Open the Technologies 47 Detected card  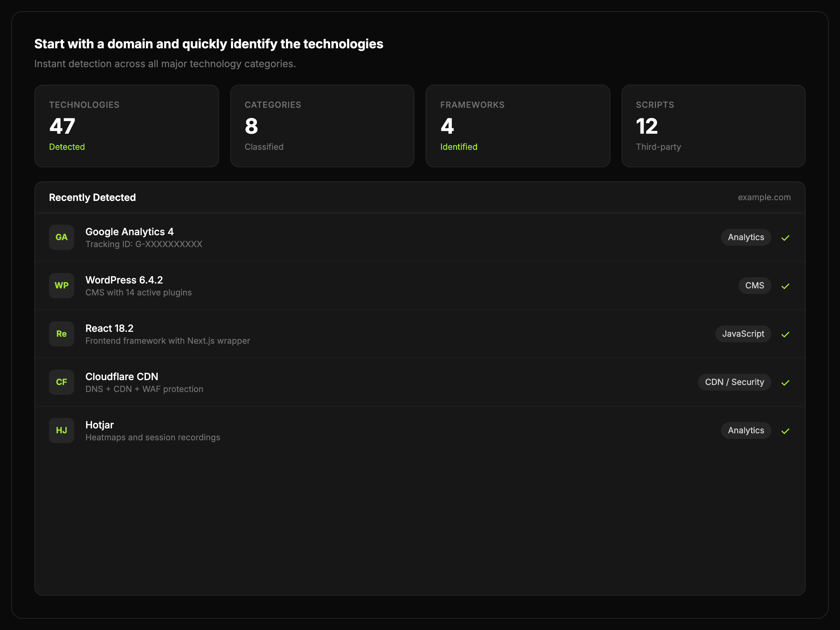126,126
